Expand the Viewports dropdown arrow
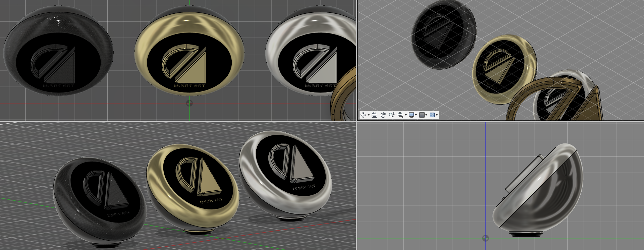The image size is (644, 250). pyautogui.click(x=437, y=115)
